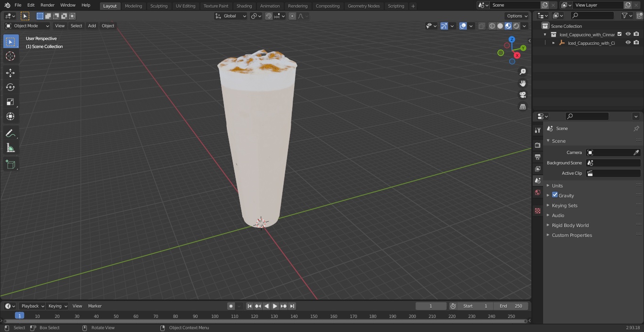Uncheck the Iced_Cappuccino collection exclude checkbox
Viewport: 644px width, 332px height.
(x=619, y=34)
